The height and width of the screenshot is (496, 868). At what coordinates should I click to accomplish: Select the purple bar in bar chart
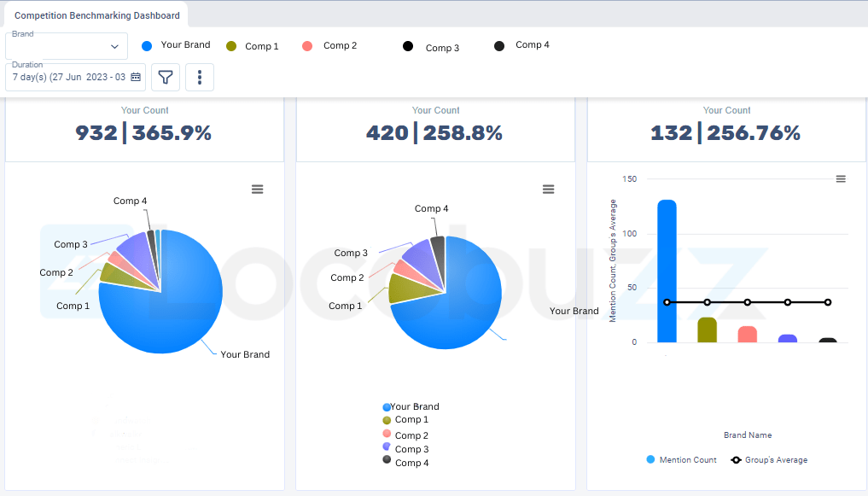pyautogui.click(x=788, y=338)
